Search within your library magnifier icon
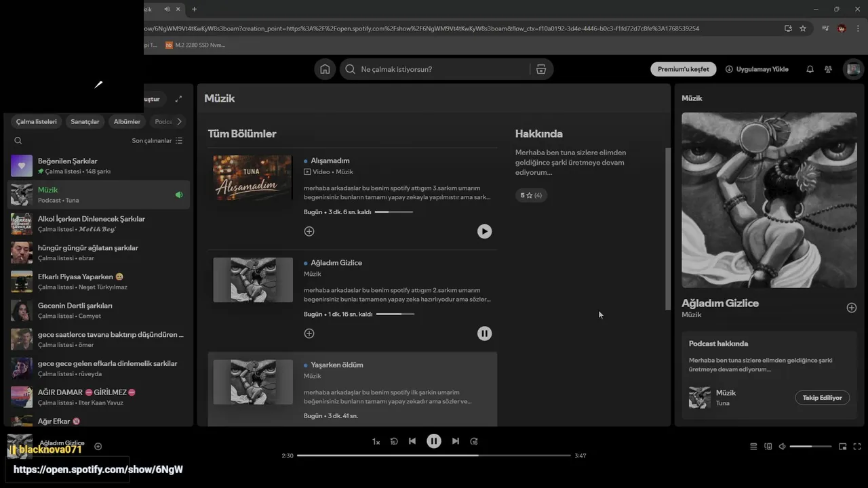This screenshot has height=488, width=868. [x=18, y=140]
